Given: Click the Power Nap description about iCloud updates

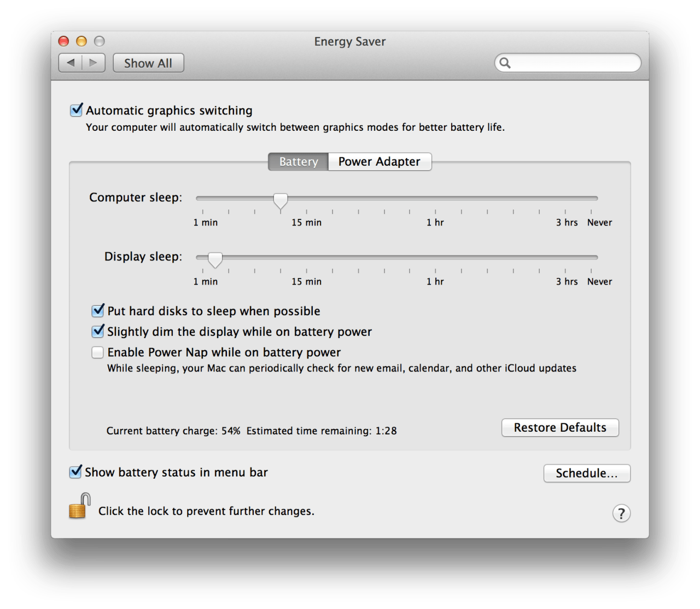Looking at the screenshot, I should tap(342, 368).
